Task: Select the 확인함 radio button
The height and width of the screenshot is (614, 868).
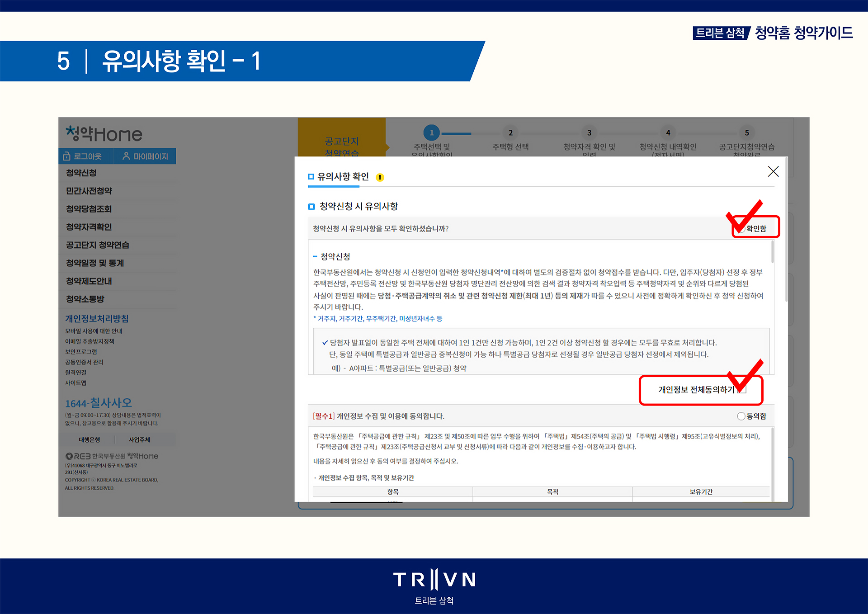Action: pos(741,229)
